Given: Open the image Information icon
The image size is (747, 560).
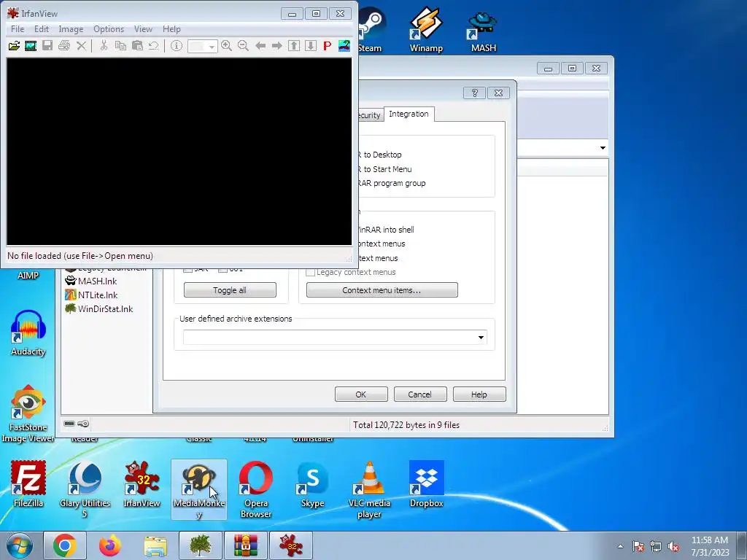Looking at the screenshot, I should (177, 46).
